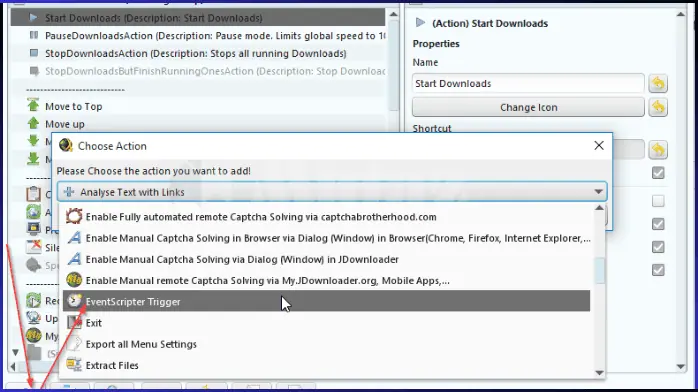Click the monitor icon in the left menu list
698x392 pixels.
tap(33, 229)
